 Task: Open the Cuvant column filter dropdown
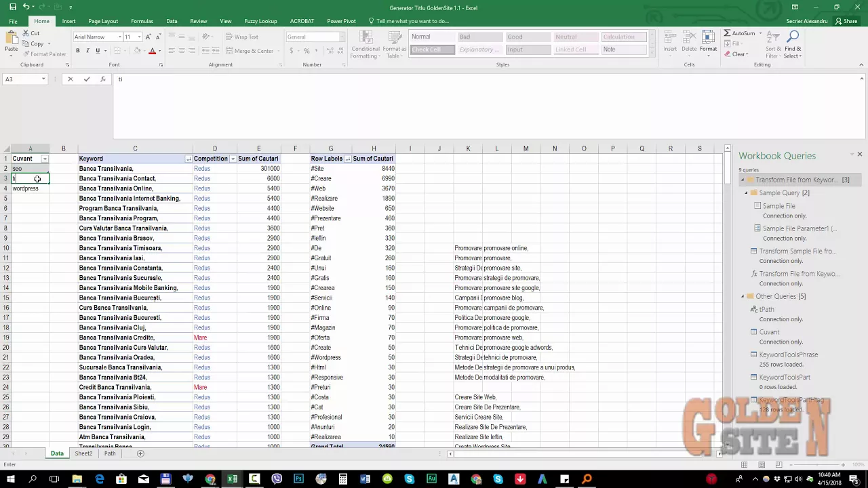pos(45,159)
